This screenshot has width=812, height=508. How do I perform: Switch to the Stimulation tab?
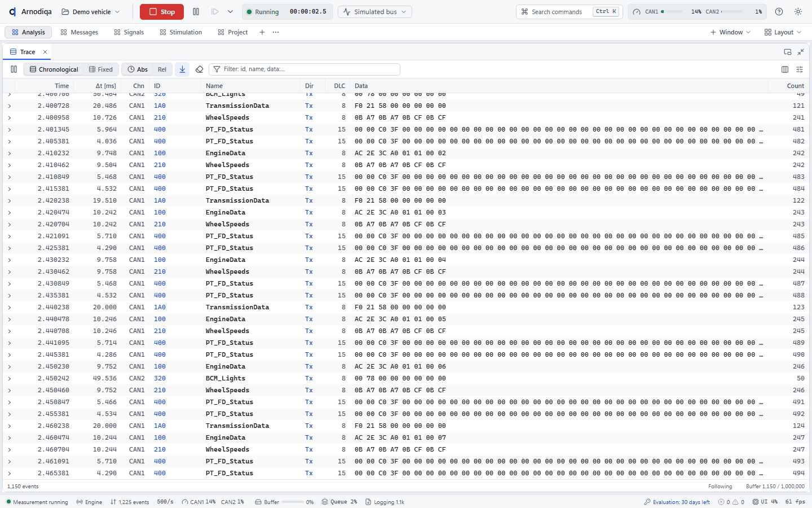[x=181, y=32]
